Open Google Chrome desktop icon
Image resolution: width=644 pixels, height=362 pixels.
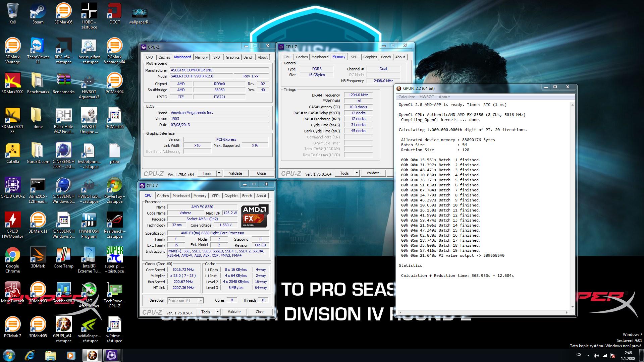(x=12, y=260)
